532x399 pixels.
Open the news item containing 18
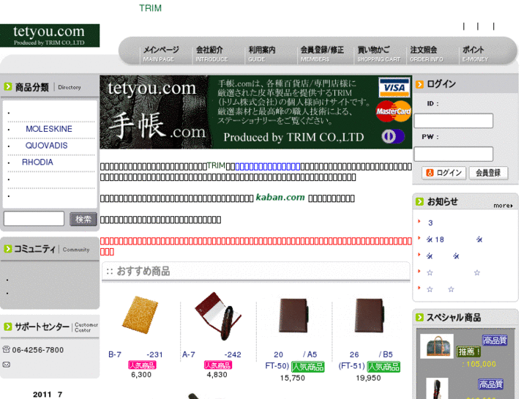click(454, 239)
